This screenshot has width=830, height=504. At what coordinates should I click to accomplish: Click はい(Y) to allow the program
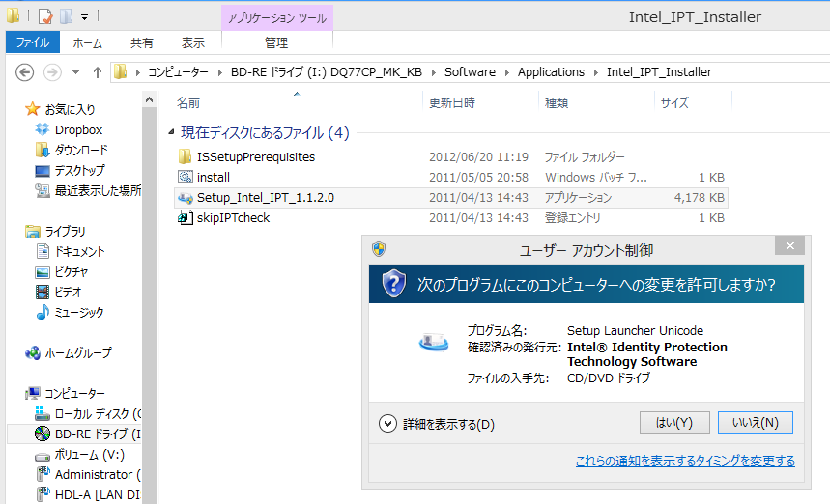tap(674, 423)
